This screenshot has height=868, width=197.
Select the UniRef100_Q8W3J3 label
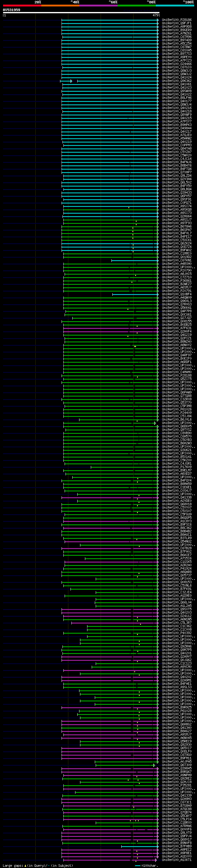(176, 71)
